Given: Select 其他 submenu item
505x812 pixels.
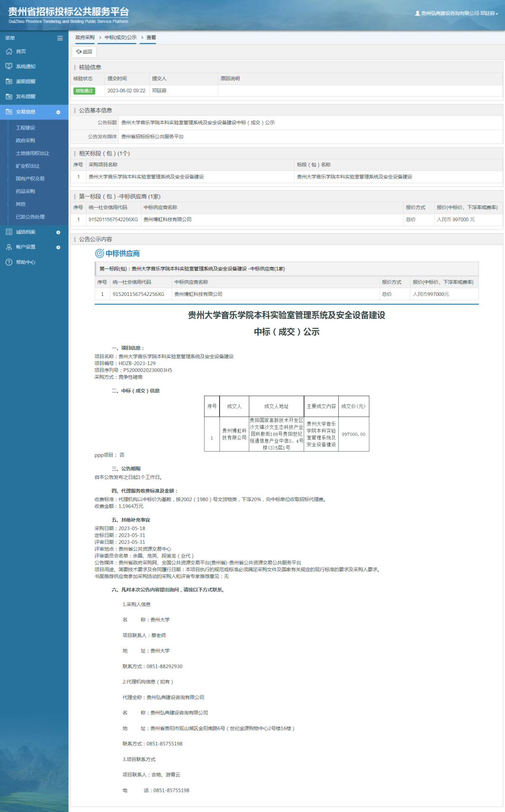Looking at the screenshot, I should point(21,204).
